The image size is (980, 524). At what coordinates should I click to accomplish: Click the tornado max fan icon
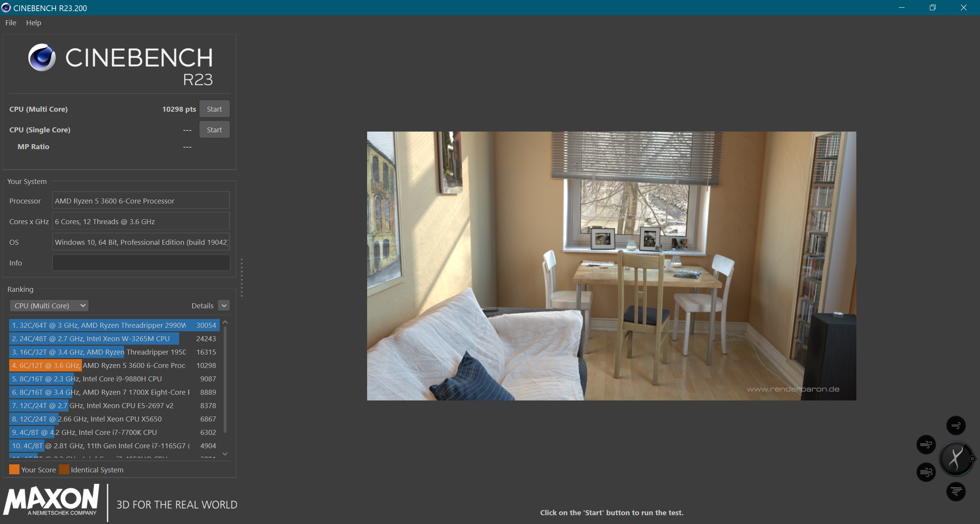(x=955, y=491)
